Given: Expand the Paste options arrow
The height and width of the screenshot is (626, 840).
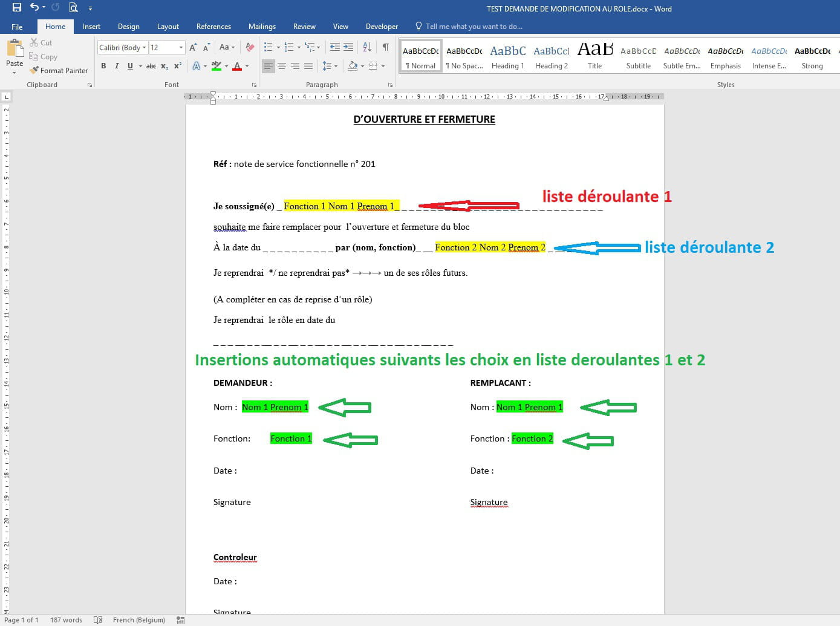Looking at the screenshot, I should [15, 73].
